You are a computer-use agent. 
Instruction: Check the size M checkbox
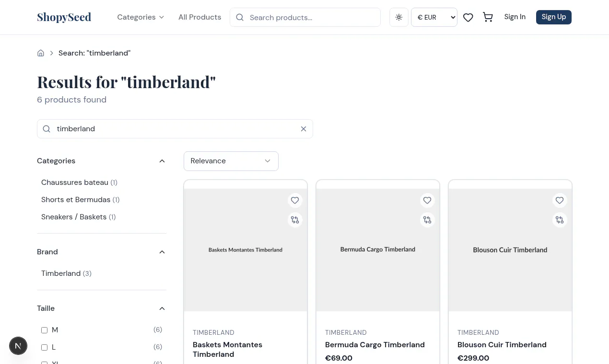tap(44, 330)
